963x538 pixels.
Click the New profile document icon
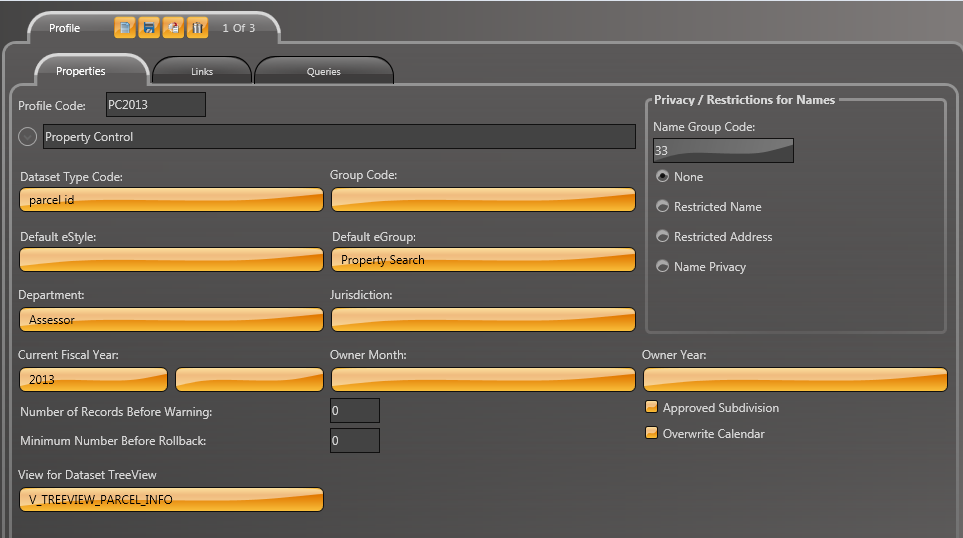(125, 28)
